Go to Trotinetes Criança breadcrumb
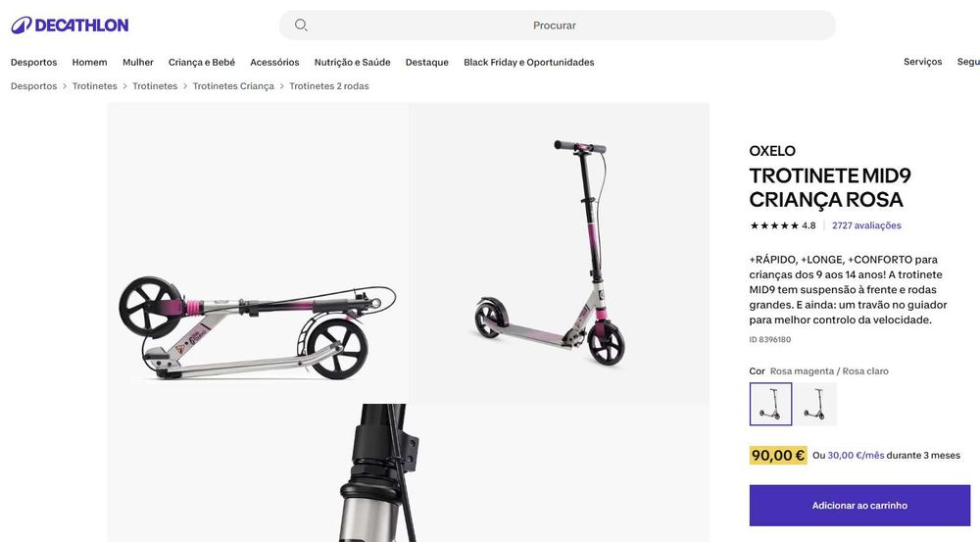980x542 pixels. (233, 85)
